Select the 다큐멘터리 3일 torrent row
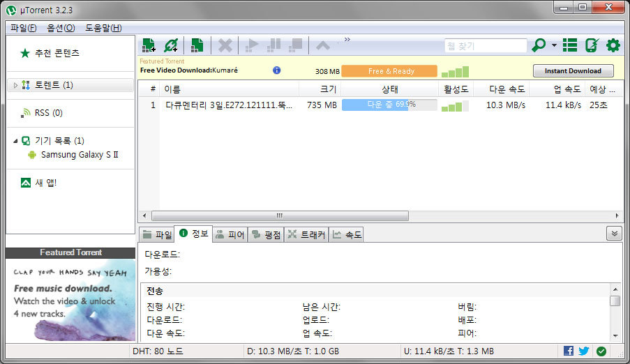The width and height of the screenshot is (630, 364). coord(380,105)
